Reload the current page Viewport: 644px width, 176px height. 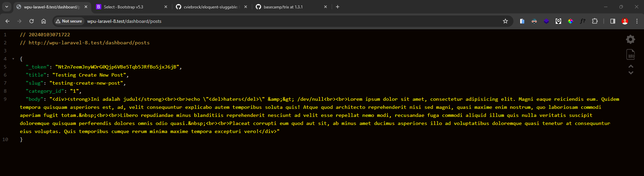coord(32,21)
